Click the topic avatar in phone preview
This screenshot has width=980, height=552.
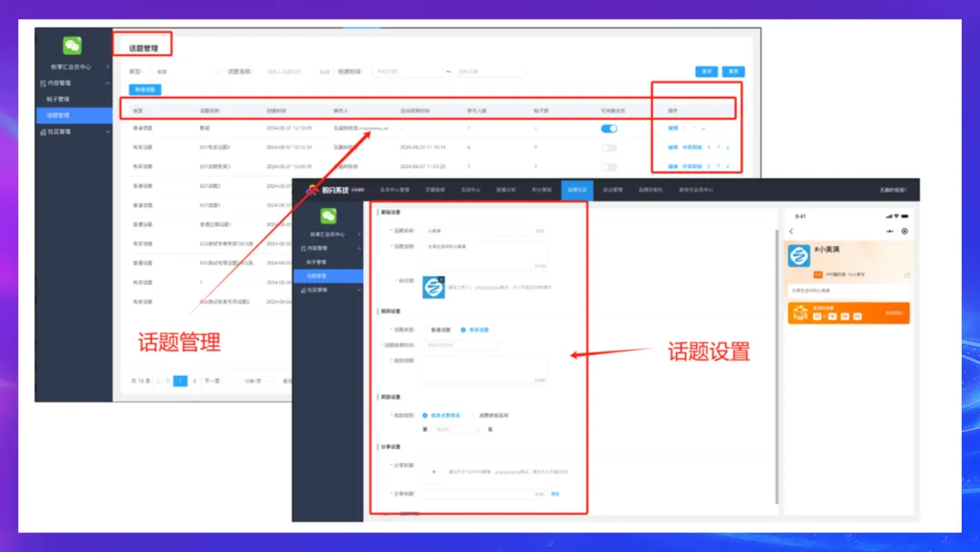pos(799,256)
